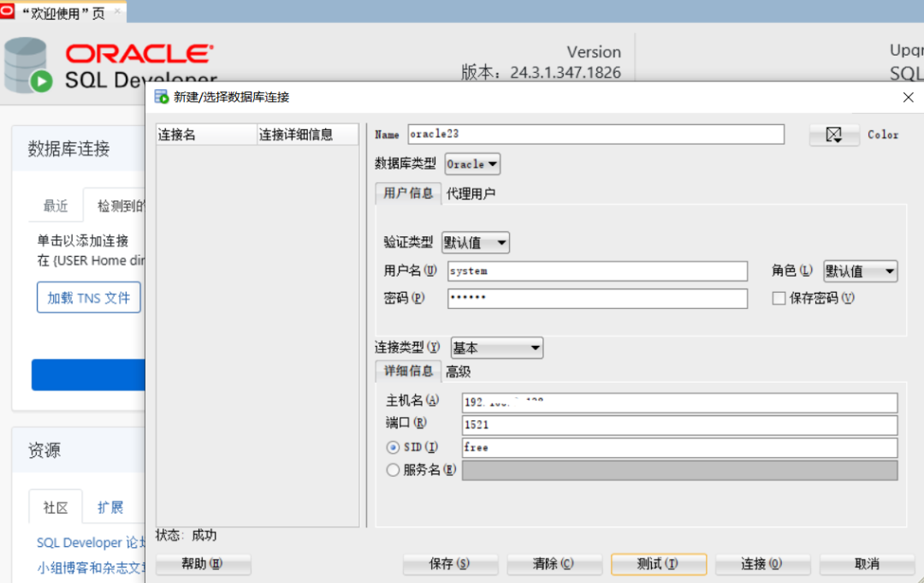Image resolution: width=924 pixels, height=583 pixels.
Task: Click the username field containing system
Action: 597,271
